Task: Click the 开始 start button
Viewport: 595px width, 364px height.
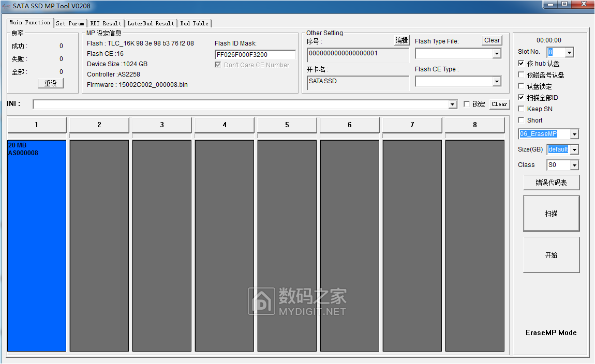Action: [551, 255]
